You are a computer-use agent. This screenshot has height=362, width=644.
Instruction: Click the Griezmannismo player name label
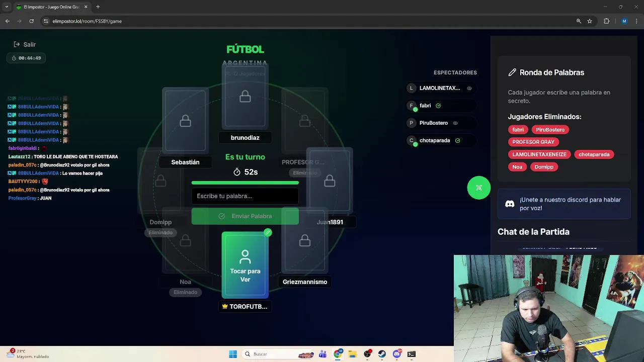point(305,282)
